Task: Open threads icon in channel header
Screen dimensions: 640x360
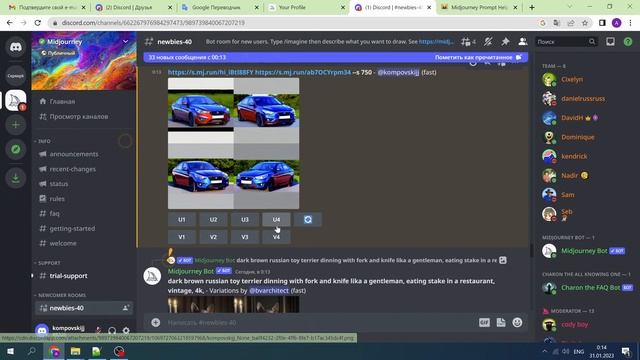Action: point(468,42)
